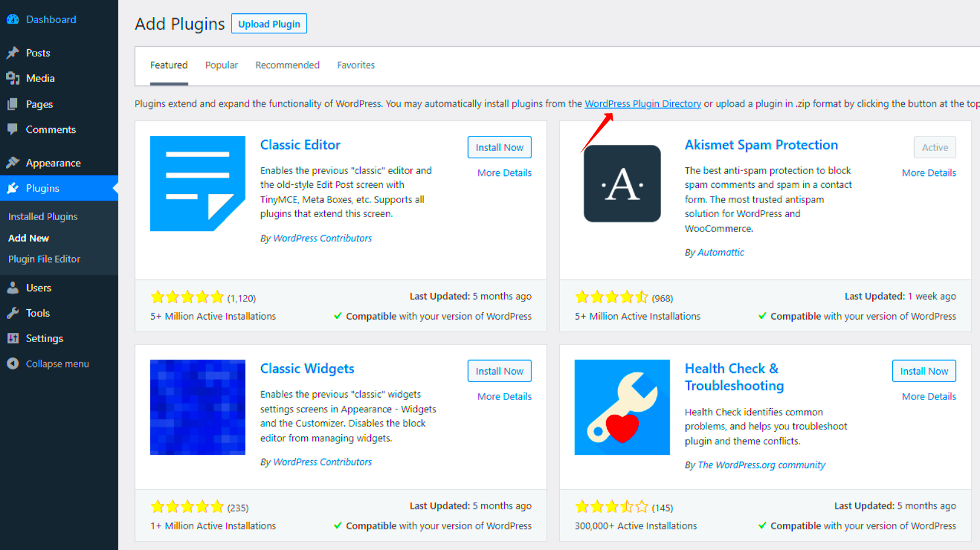Open Health Check & Troubleshooting title link
This screenshot has height=550, width=980.
(734, 377)
